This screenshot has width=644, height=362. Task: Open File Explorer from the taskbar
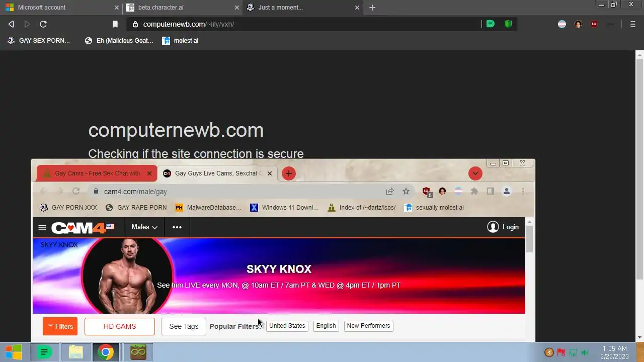click(x=75, y=352)
